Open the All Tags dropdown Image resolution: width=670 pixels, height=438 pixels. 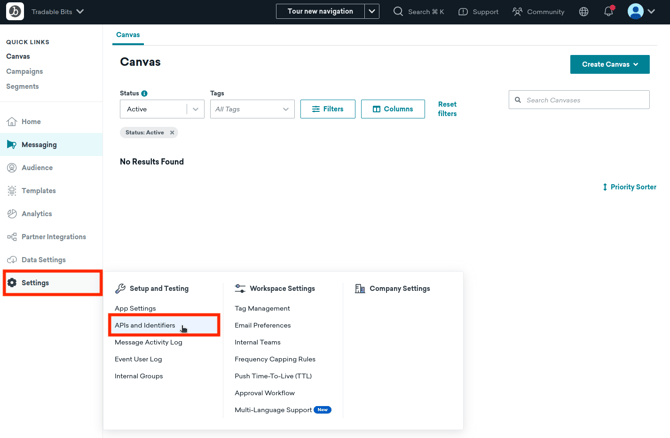pyautogui.click(x=252, y=109)
